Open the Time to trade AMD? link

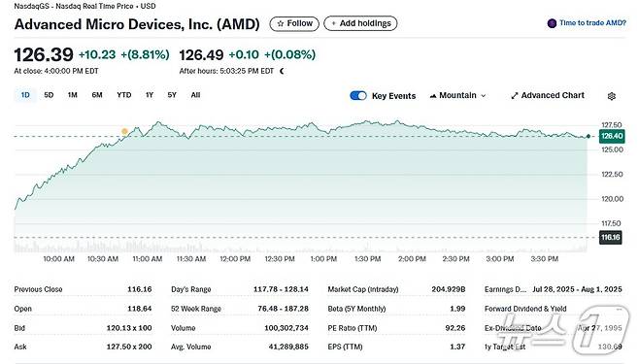click(592, 23)
